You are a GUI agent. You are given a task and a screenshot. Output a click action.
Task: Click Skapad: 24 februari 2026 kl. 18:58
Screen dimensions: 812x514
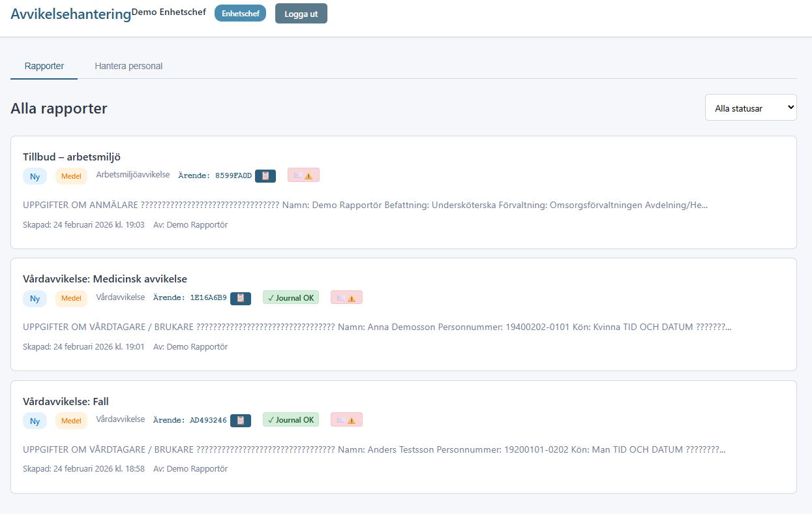(x=83, y=468)
